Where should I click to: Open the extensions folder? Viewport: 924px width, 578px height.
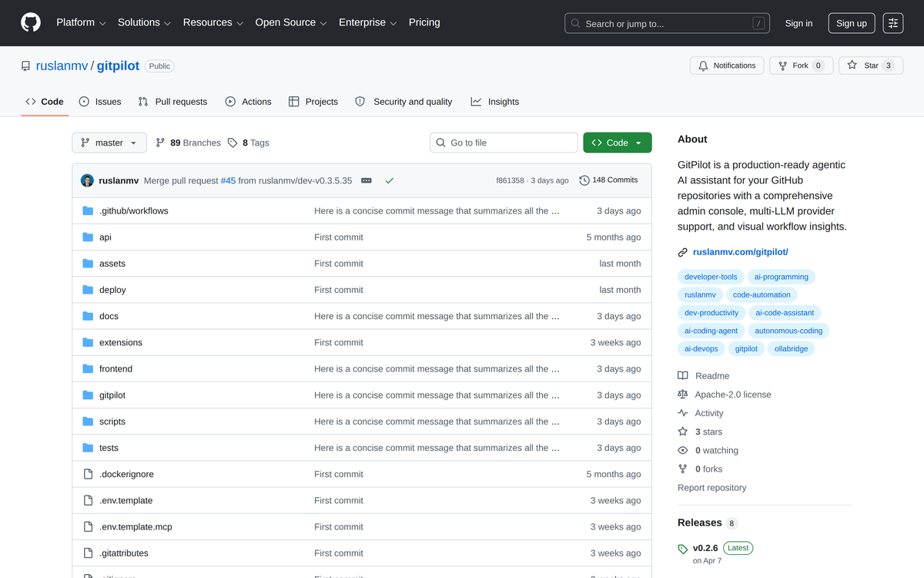[x=120, y=343]
